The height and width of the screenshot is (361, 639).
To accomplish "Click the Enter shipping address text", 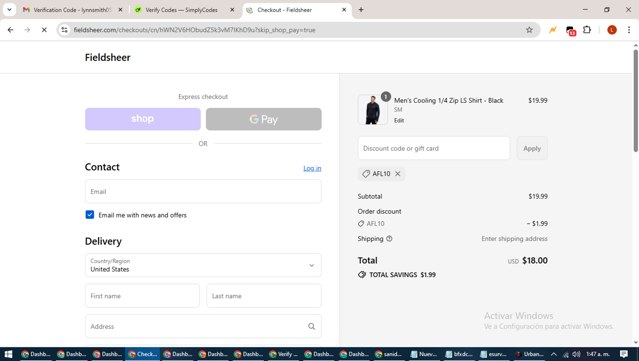I will (x=514, y=239).
